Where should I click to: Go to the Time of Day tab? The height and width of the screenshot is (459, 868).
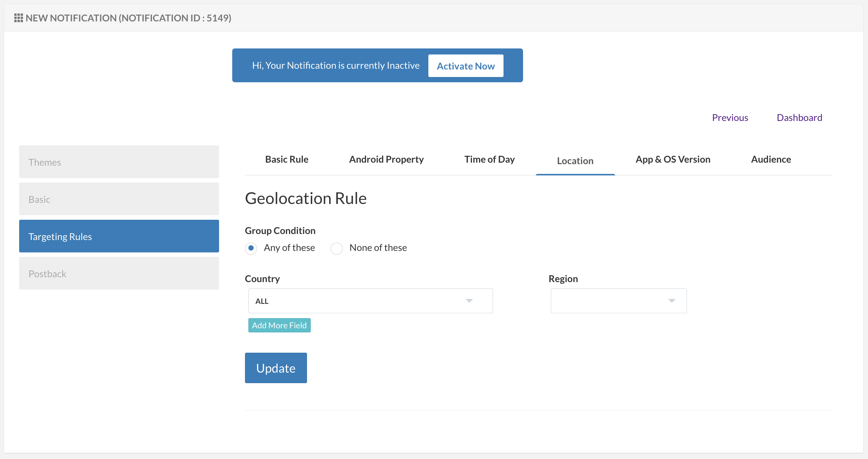[489, 160]
